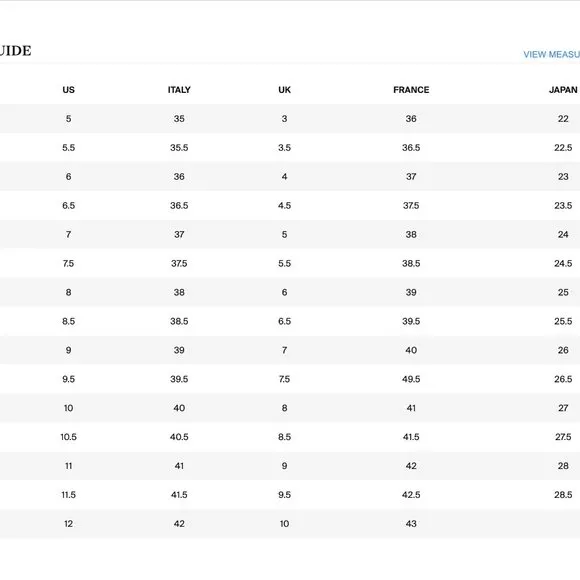Click UK size 4.5 cell
Viewport: 580px width, 580px height.
pos(284,205)
